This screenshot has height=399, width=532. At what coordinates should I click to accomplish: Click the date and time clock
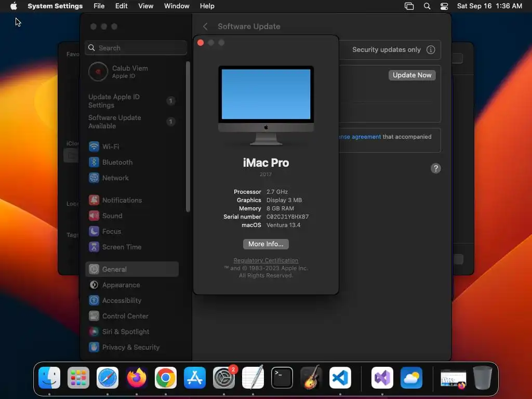pos(489,6)
